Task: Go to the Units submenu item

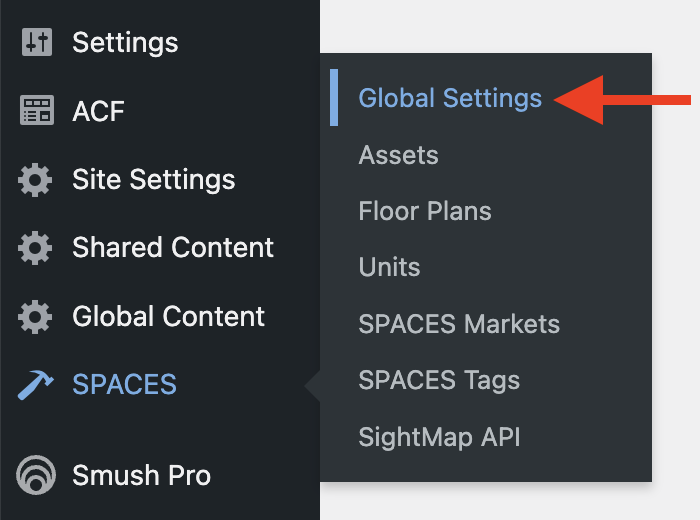Action: point(389,267)
